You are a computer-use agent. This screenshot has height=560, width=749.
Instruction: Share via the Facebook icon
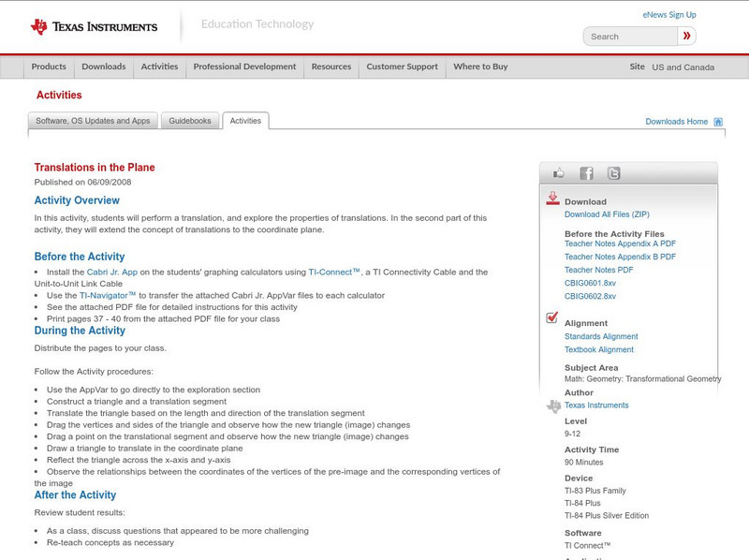[586, 173]
